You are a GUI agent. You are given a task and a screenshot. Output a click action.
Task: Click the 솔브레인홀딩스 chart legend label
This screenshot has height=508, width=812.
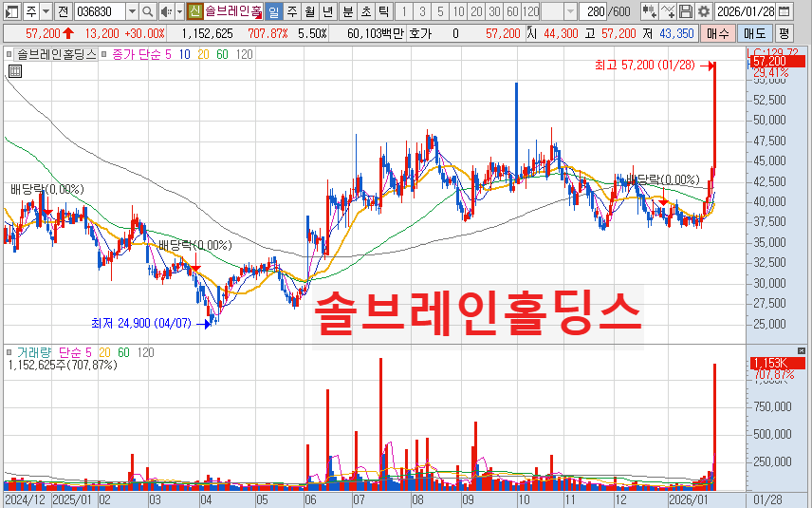(x=57, y=54)
